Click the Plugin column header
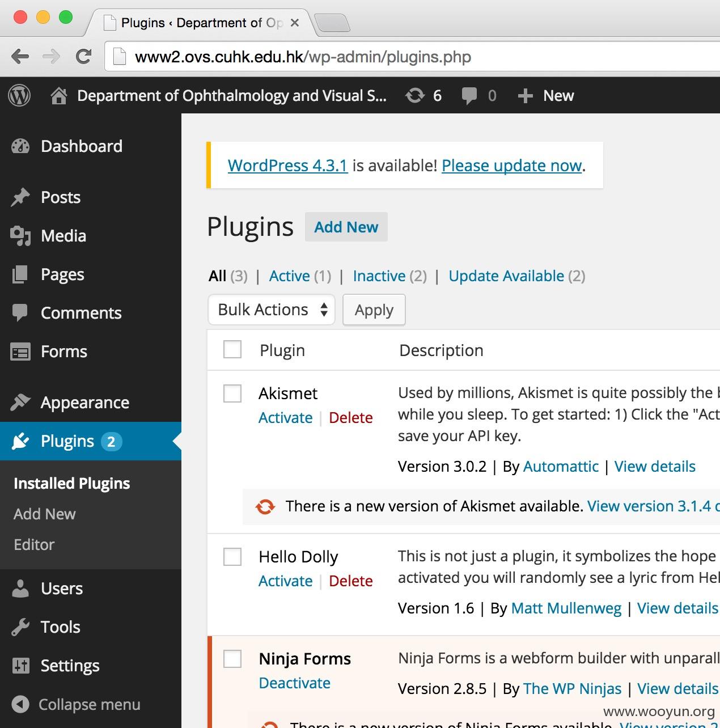720x728 pixels. 282,350
